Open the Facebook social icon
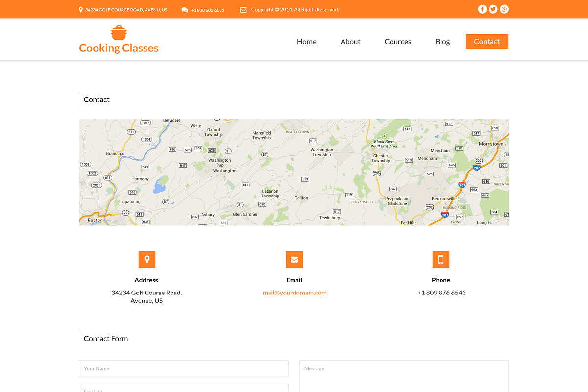The height and width of the screenshot is (392, 588). (482, 9)
